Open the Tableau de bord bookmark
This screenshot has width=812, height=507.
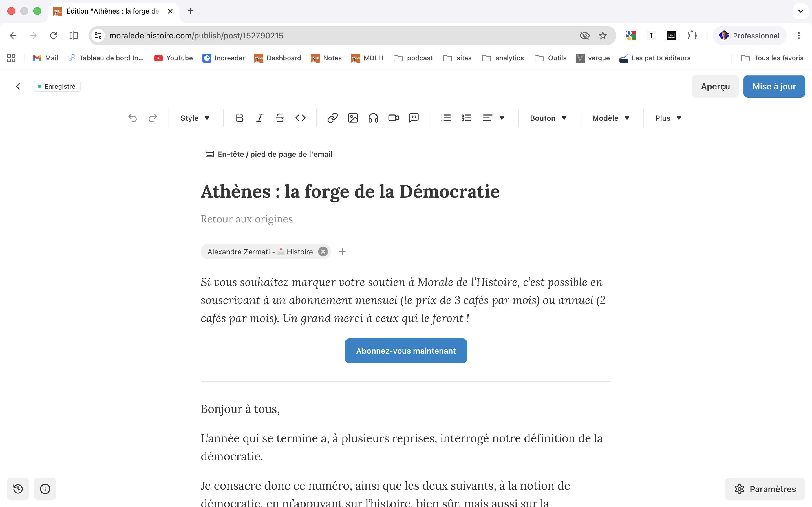(106, 58)
